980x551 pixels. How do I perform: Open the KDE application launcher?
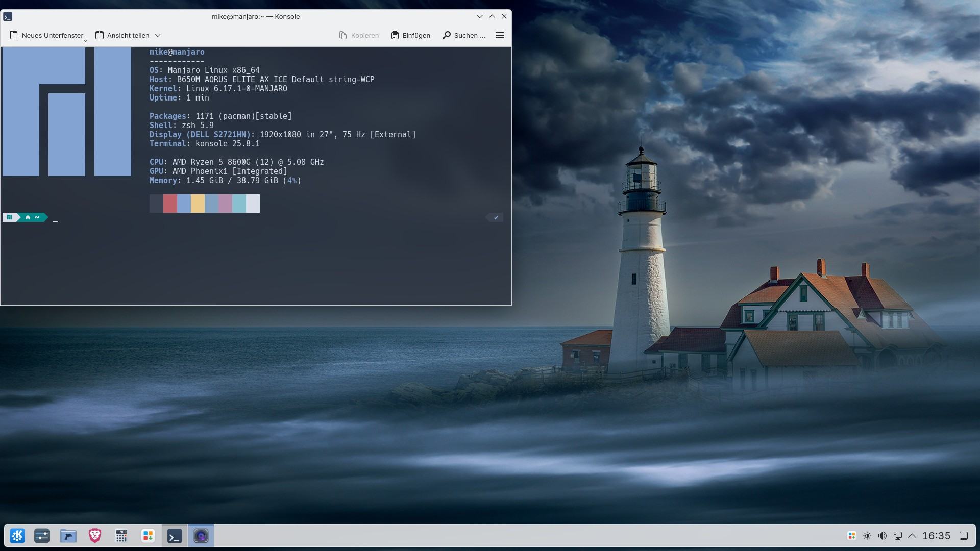(17, 536)
